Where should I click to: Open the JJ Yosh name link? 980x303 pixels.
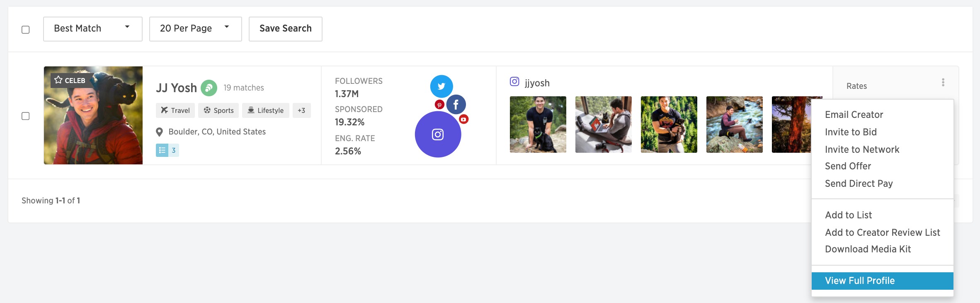[x=177, y=88]
